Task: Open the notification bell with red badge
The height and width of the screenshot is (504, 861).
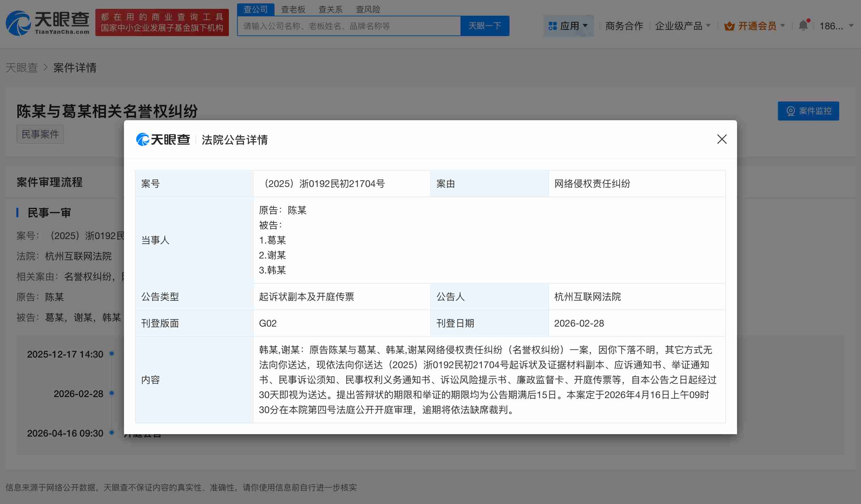Action: coord(803,25)
